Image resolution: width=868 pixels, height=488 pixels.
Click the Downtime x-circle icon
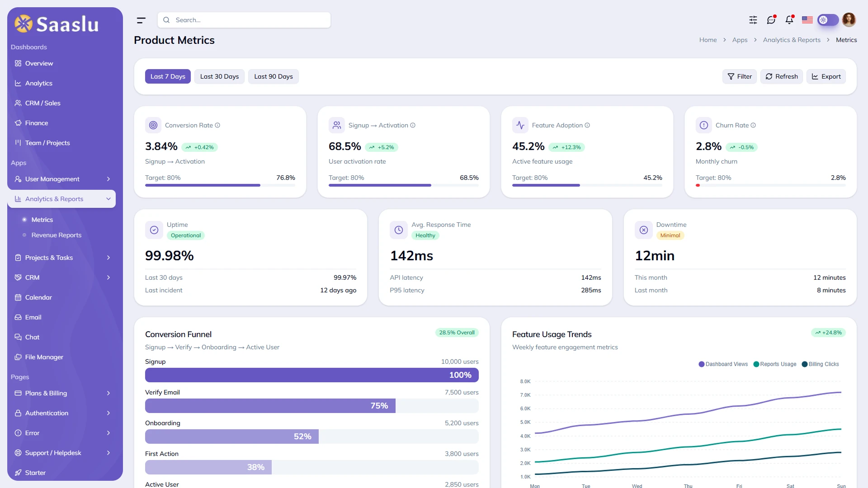[x=644, y=230]
